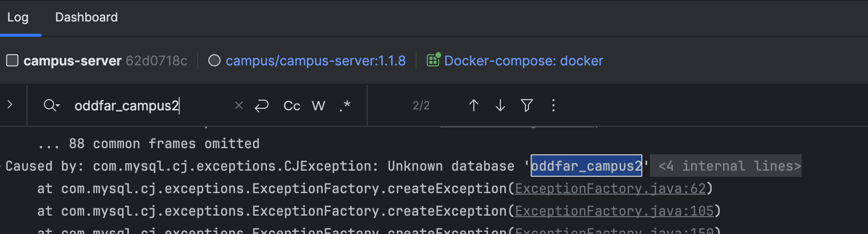
Task: Click the image circle icon
Action: pos(214,61)
